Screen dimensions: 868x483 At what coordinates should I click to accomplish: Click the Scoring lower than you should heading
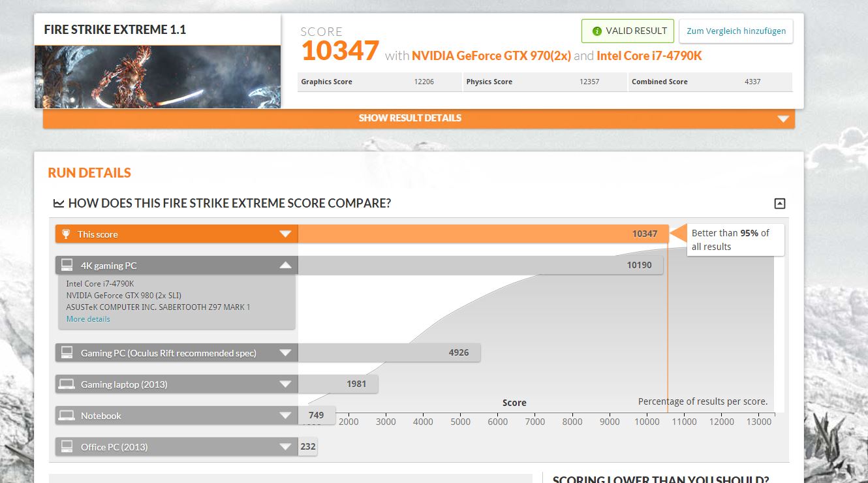pos(660,479)
